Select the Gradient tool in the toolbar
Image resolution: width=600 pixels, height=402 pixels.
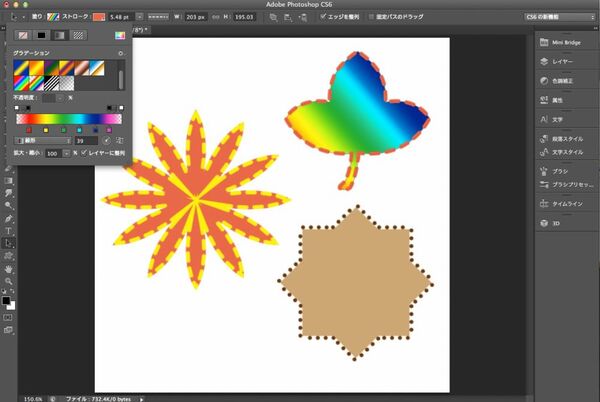8,181
